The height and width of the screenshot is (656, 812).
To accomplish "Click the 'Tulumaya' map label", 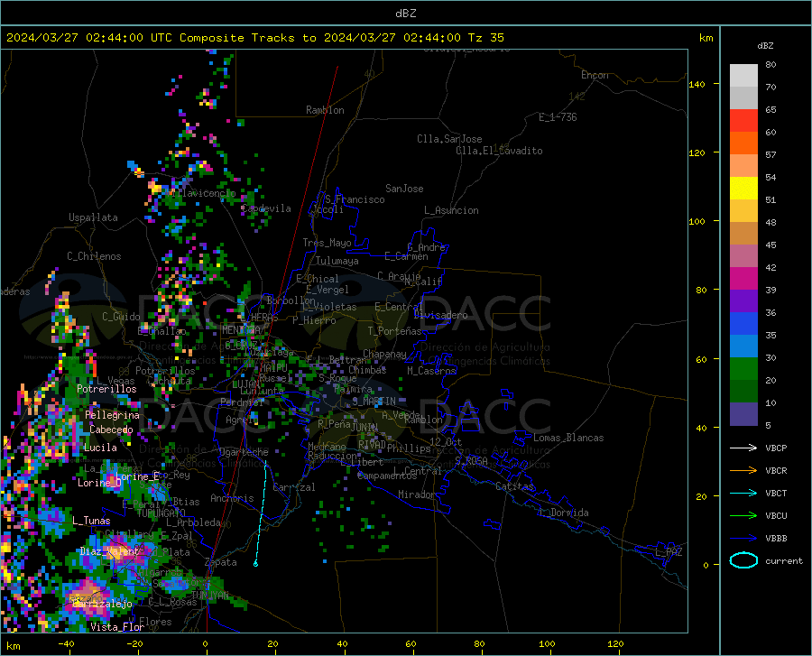I will tap(337, 261).
